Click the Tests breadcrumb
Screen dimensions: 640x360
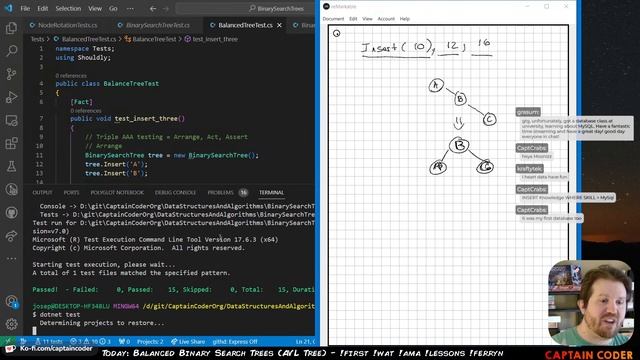click(37, 39)
